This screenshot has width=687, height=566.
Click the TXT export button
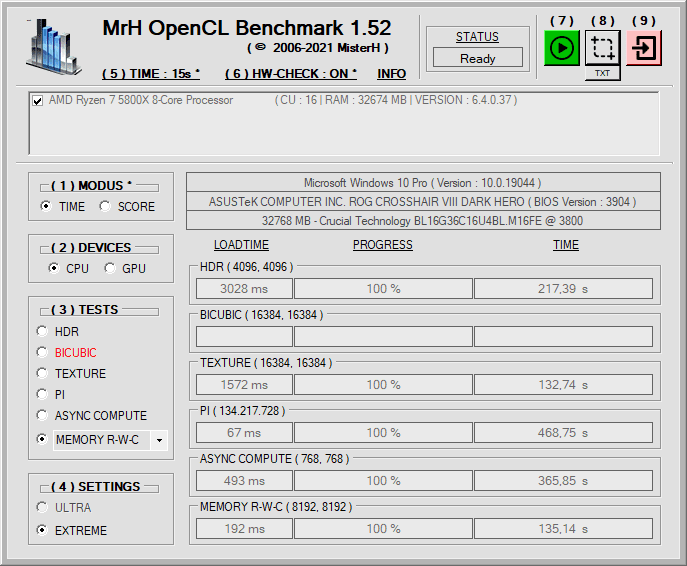602,73
